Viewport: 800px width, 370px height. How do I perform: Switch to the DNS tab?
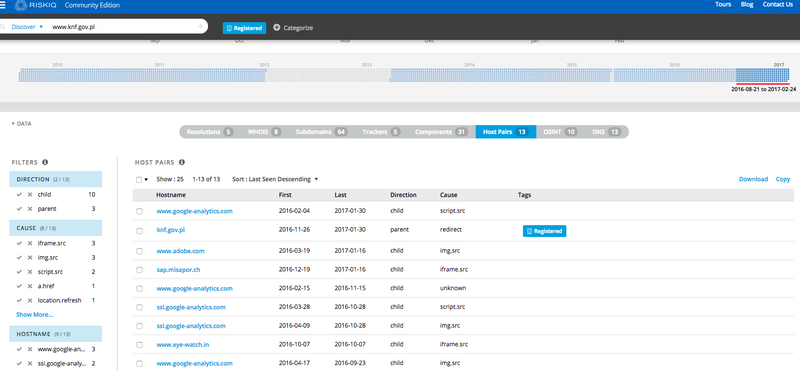point(606,132)
